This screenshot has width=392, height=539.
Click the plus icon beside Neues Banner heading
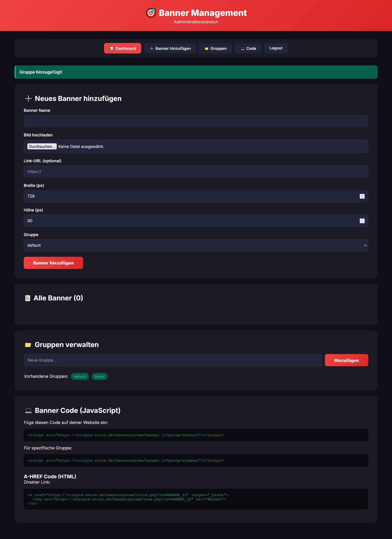(28, 98)
